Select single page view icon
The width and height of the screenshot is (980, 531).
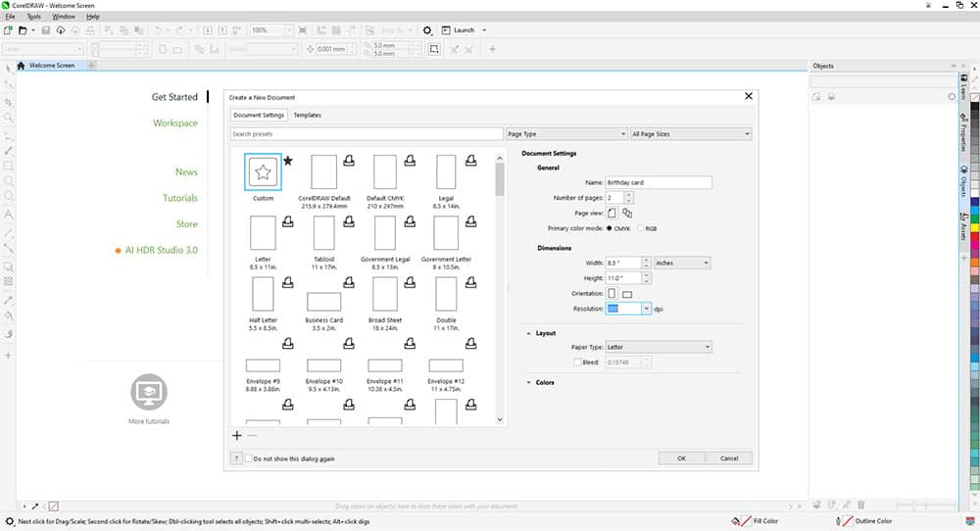click(612, 213)
